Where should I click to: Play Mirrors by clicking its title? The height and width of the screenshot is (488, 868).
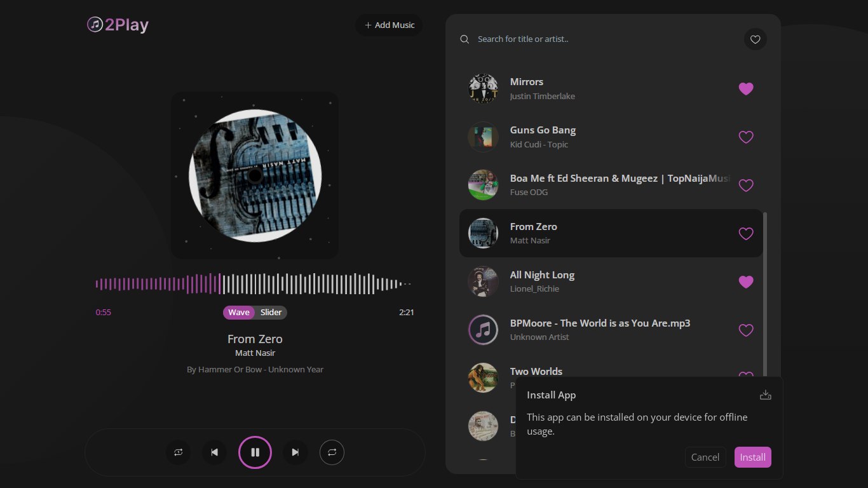(527, 82)
